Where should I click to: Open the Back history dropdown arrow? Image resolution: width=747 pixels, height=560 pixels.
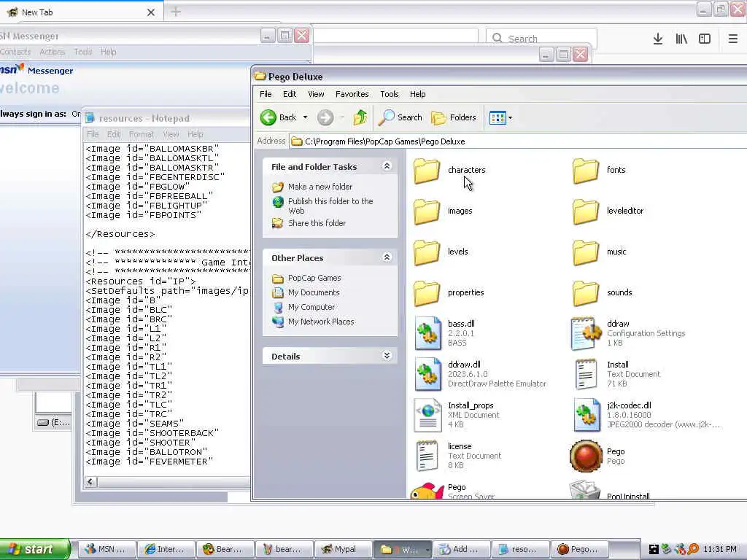305,117
